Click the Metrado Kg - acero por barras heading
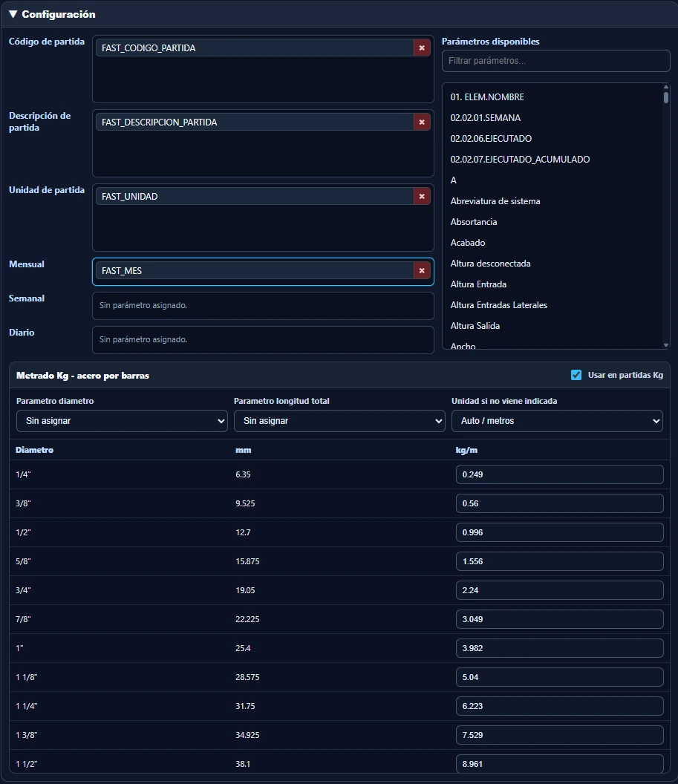678x784 pixels. click(x=82, y=376)
